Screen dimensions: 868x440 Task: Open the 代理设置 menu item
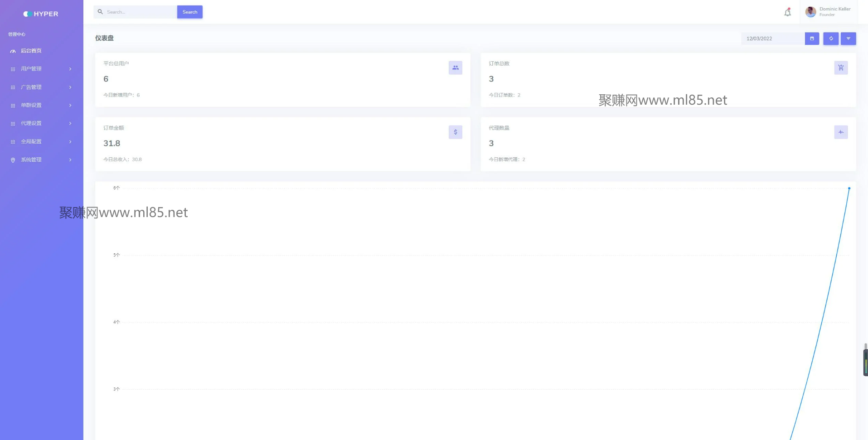point(42,123)
